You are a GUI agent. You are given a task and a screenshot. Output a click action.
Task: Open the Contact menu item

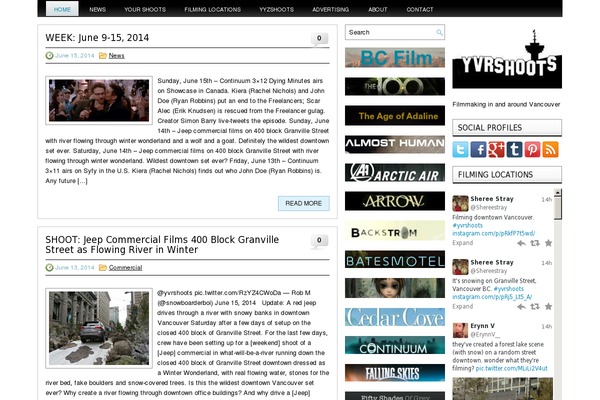click(x=419, y=10)
